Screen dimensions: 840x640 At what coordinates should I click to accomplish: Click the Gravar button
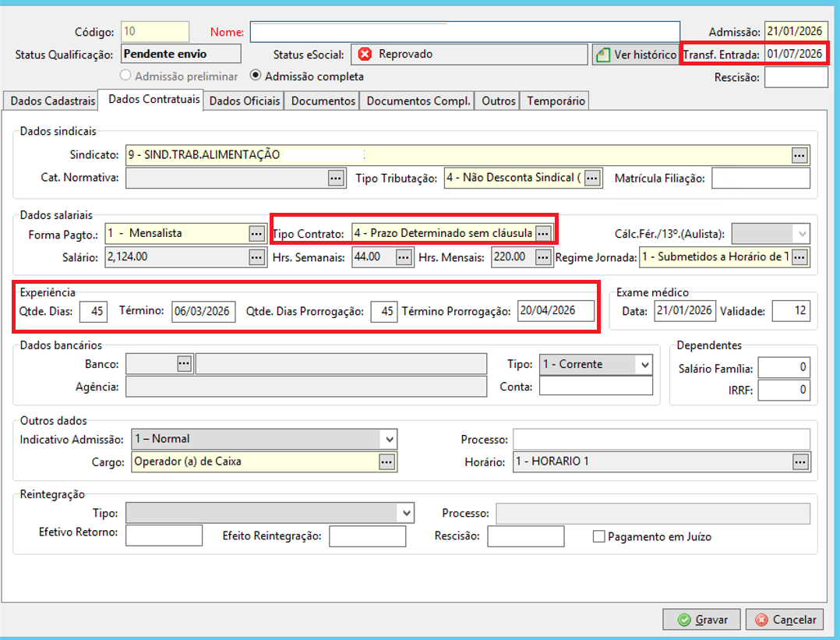tap(701, 620)
